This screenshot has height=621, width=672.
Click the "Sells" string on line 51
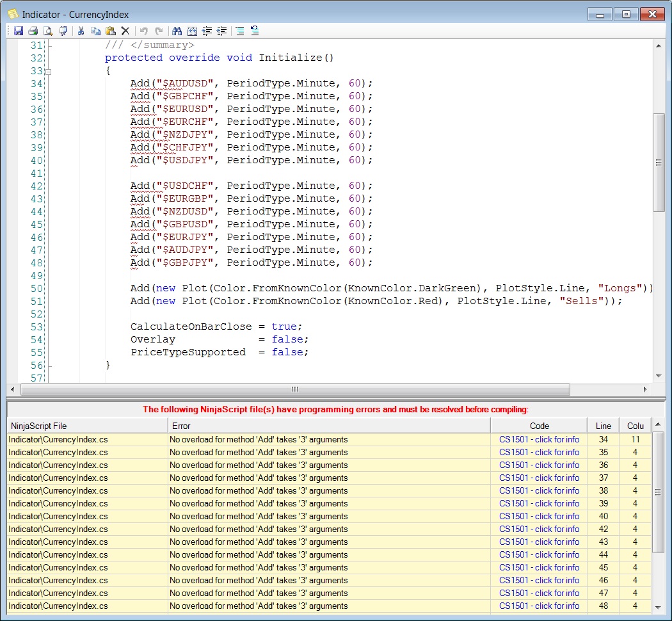point(581,301)
